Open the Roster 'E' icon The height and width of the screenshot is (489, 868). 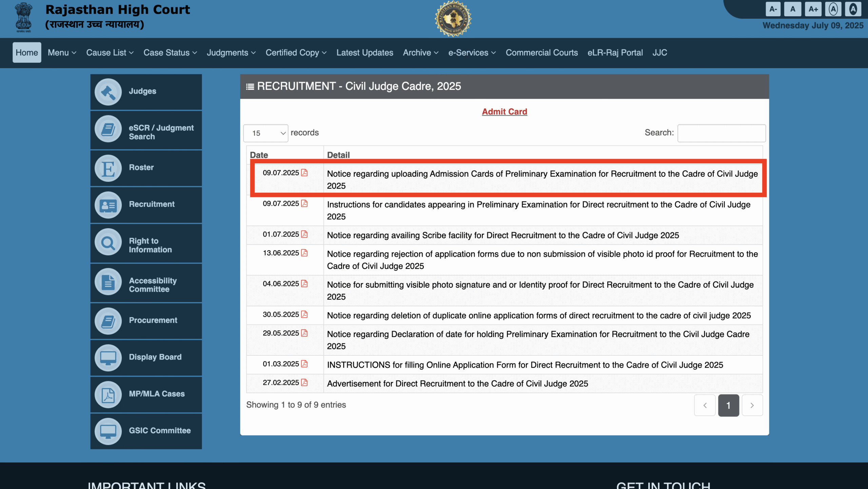tap(108, 168)
